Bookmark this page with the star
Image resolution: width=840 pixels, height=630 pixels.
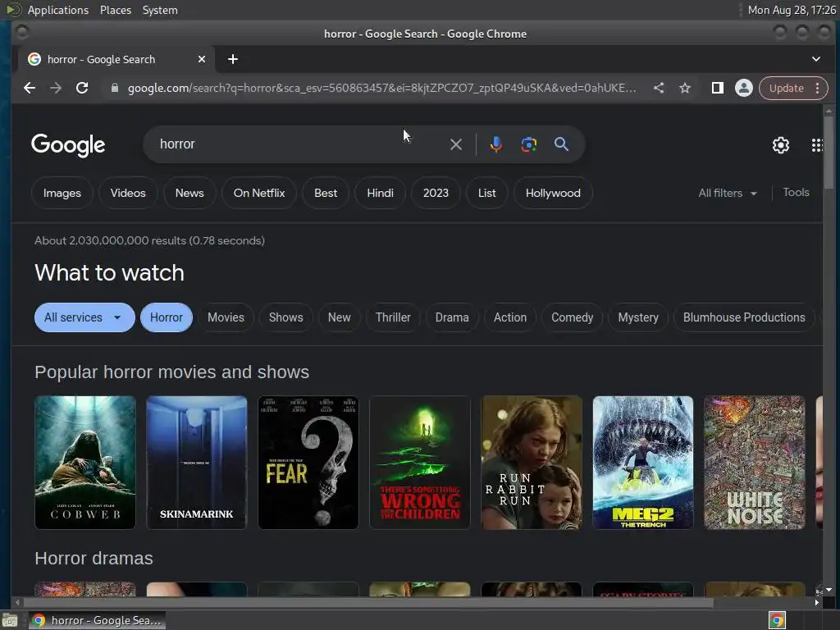point(685,88)
